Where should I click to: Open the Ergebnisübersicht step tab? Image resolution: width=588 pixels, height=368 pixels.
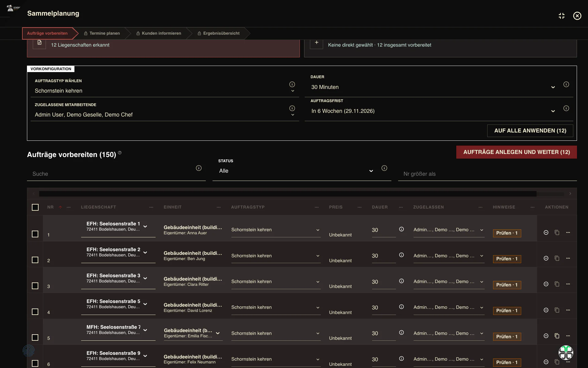tap(219, 33)
